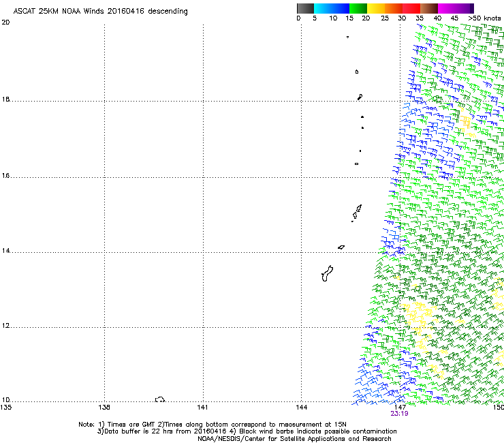Click the longitude label '138'

104,408
